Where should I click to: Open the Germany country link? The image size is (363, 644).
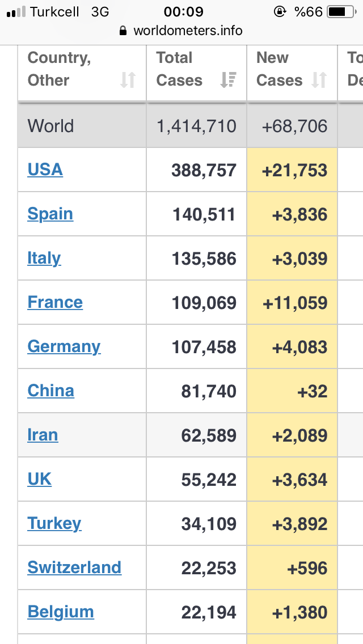coord(64,347)
